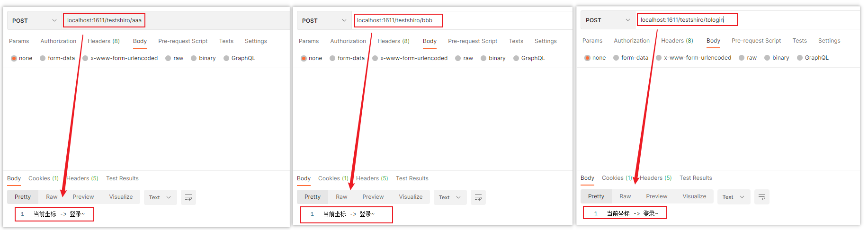
Task: Open Test Results in the aaa response
Action: coord(122,178)
